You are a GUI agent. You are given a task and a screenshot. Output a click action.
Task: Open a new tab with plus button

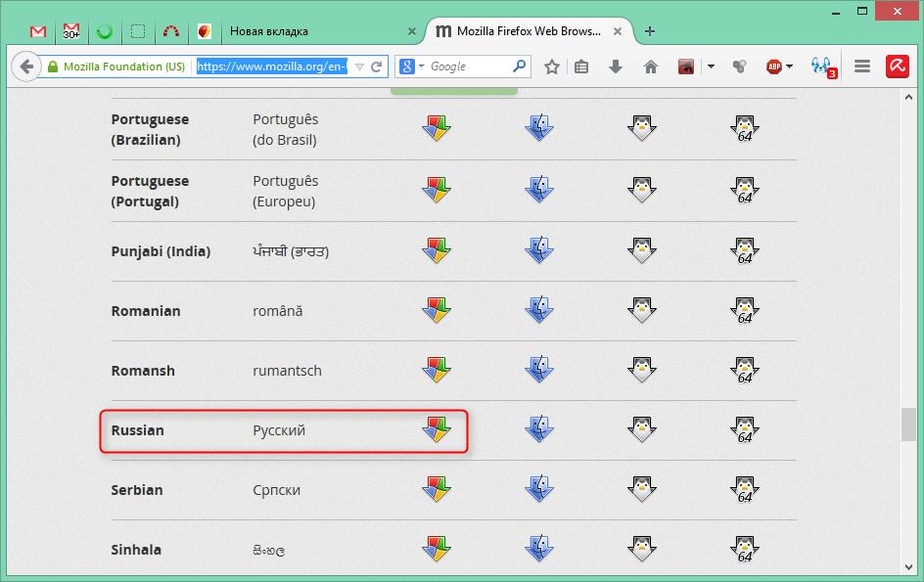(x=650, y=31)
